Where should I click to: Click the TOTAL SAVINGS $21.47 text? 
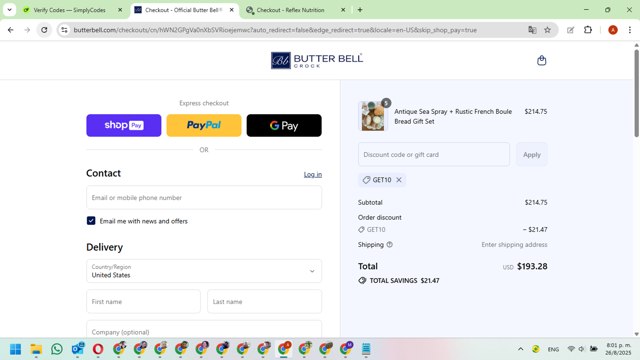(404, 280)
